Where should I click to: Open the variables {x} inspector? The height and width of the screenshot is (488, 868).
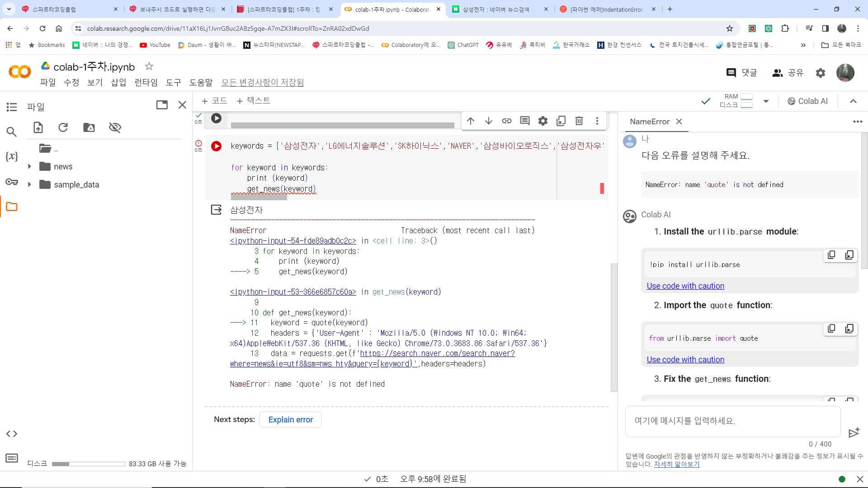click(12, 156)
